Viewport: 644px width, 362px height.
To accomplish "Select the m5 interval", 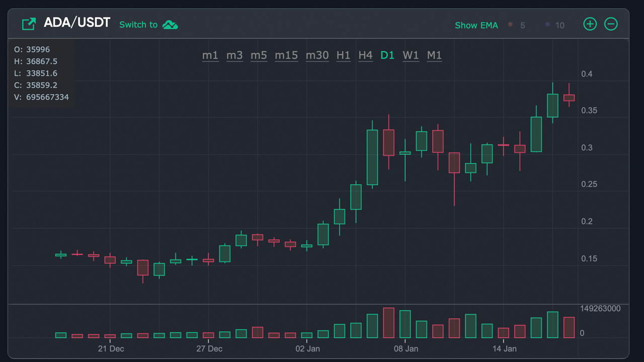I will (x=259, y=55).
